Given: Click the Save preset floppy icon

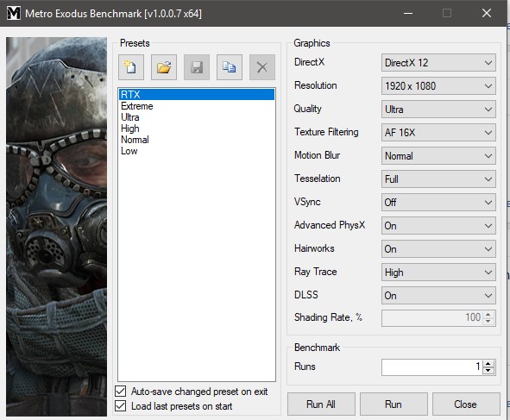Looking at the screenshot, I should point(197,67).
